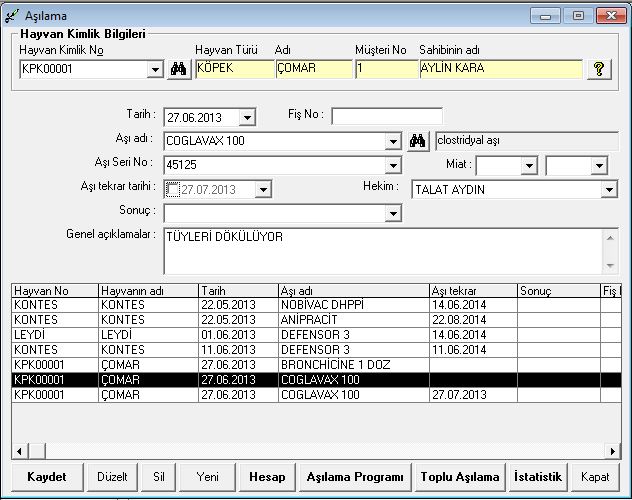
Task: Sort by Tarih column header
Action: 239,290
